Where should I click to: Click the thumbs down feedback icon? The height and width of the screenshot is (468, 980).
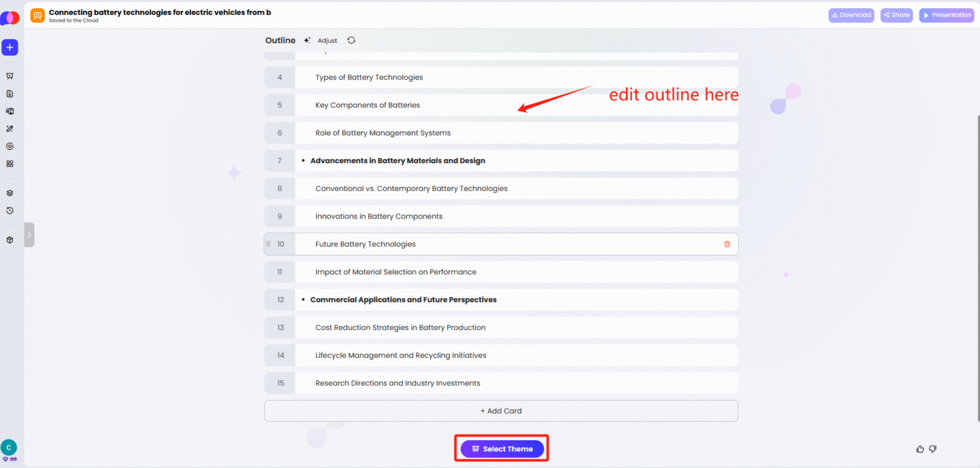point(932,449)
